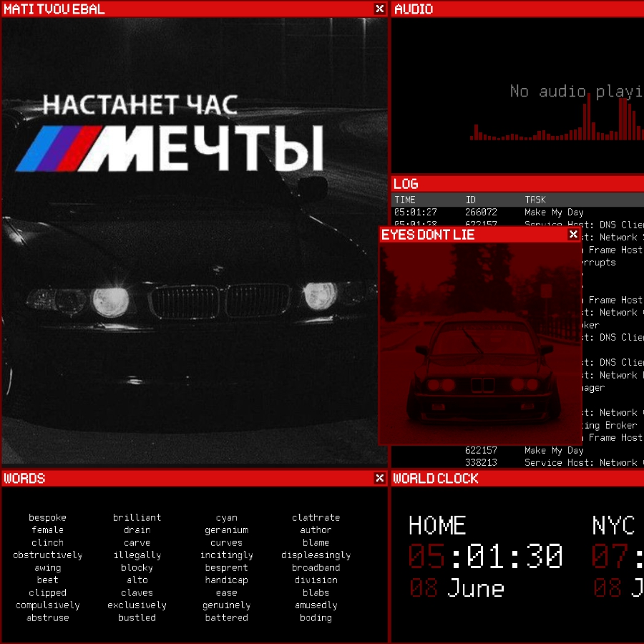Click the word carve

point(137,542)
